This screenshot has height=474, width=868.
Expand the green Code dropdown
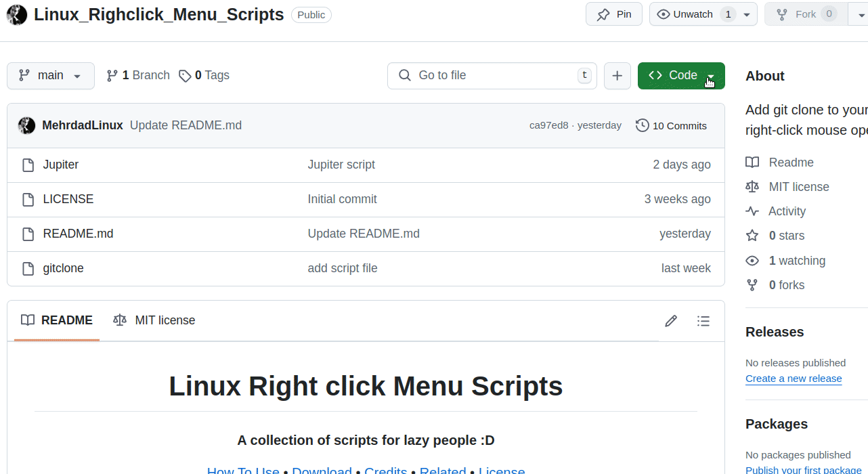coord(681,76)
